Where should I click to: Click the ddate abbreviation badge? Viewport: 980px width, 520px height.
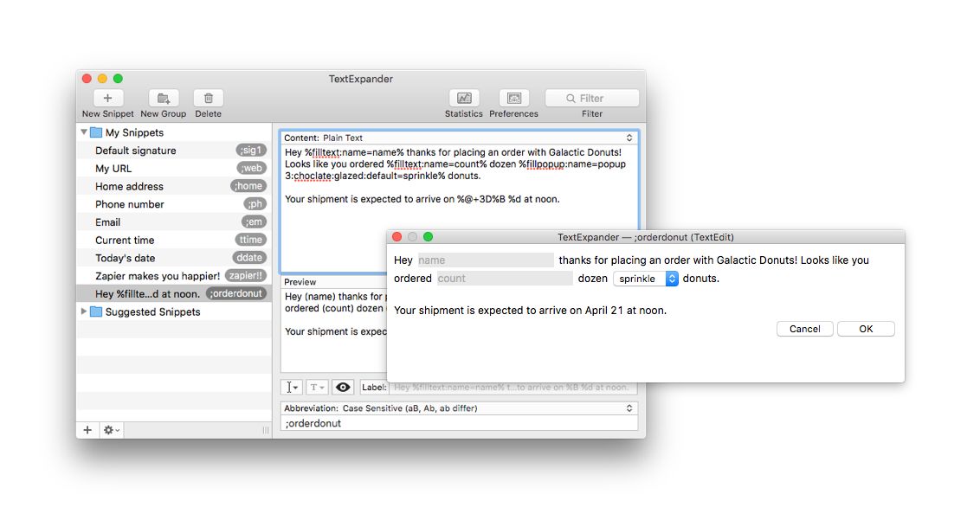point(249,258)
